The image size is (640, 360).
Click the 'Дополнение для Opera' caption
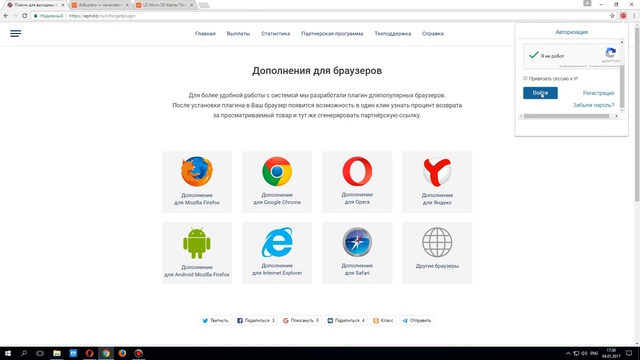(x=357, y=198)
